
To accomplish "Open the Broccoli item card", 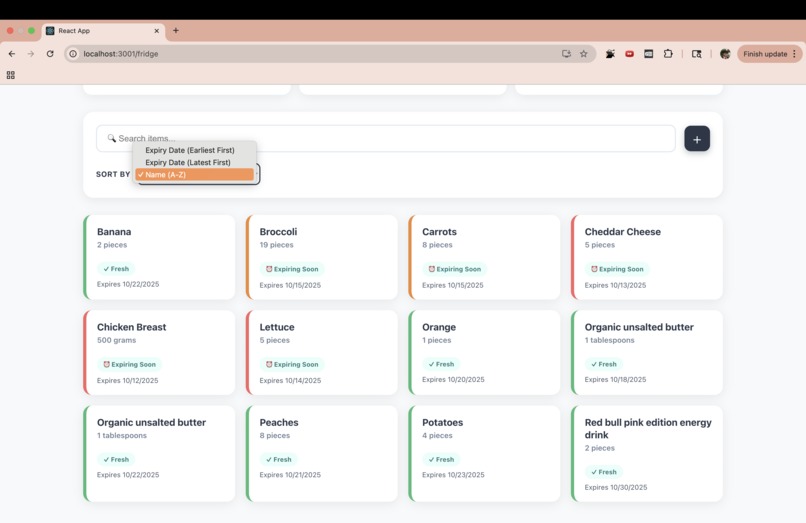I will 322,257.
